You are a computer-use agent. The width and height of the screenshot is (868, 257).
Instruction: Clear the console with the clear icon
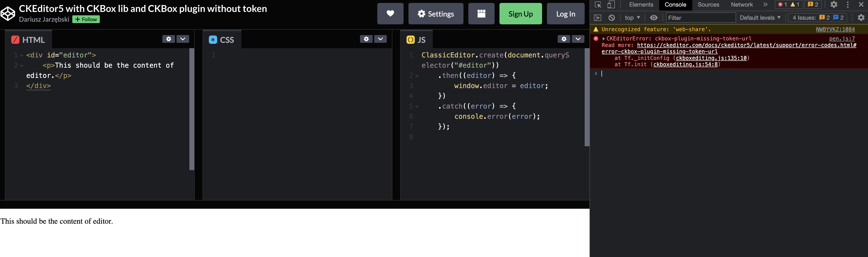(x=612, y=18)
